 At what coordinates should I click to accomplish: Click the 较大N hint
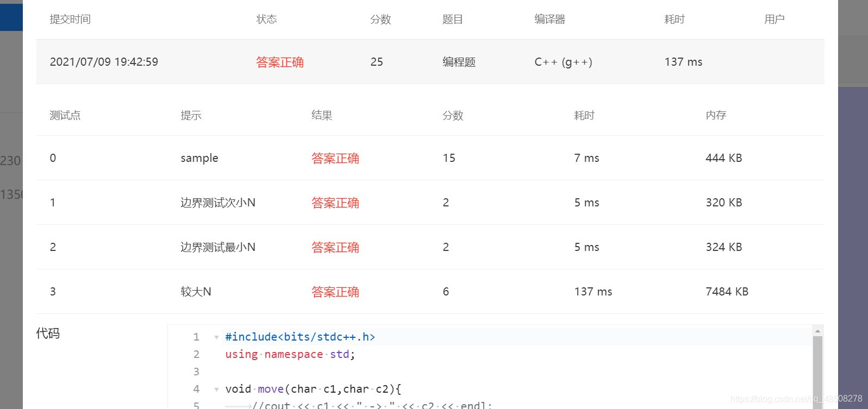[196, 292]
